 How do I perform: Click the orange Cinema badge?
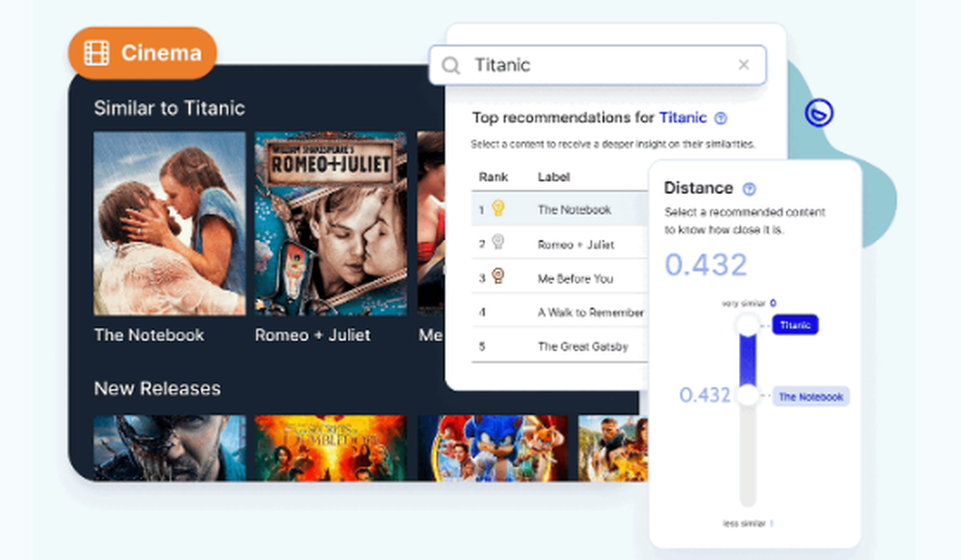[142, 53]
